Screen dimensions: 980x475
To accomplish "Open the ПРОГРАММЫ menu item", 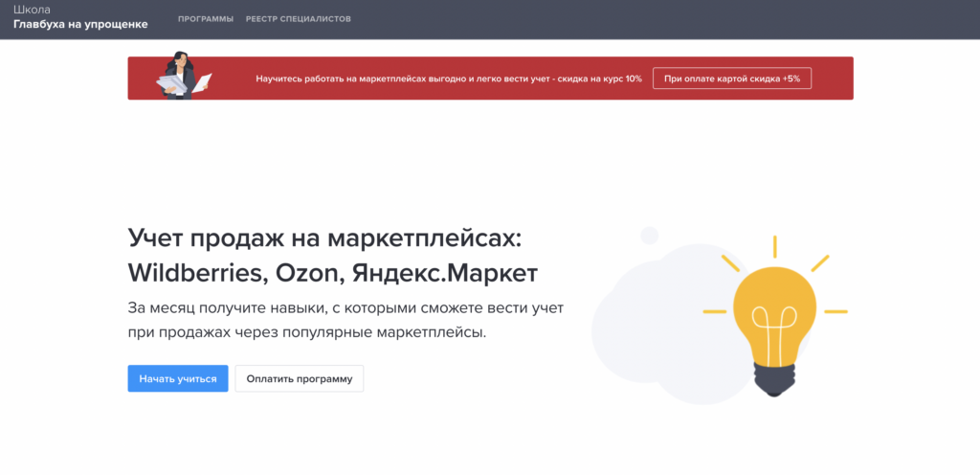I will (206, 19).
